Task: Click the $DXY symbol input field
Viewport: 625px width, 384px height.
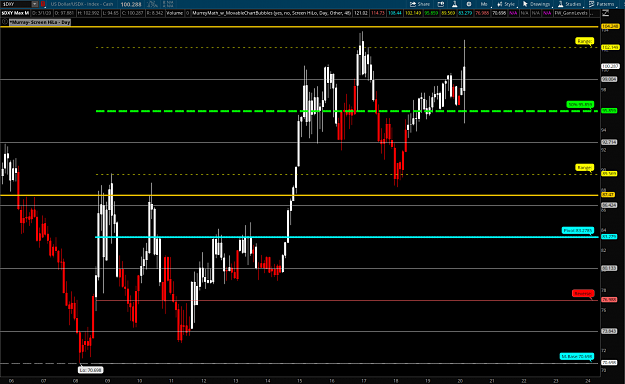Action: tap(16, 4)
